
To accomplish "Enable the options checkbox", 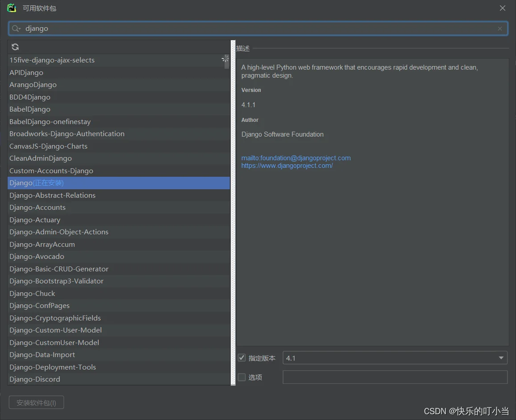I will coord(242,377).
